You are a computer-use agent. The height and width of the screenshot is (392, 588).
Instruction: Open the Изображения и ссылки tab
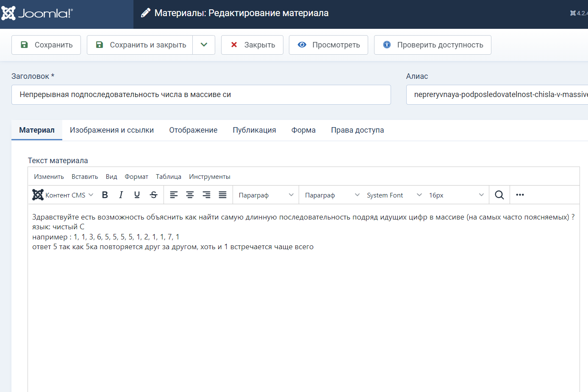[x=112, y=130]
